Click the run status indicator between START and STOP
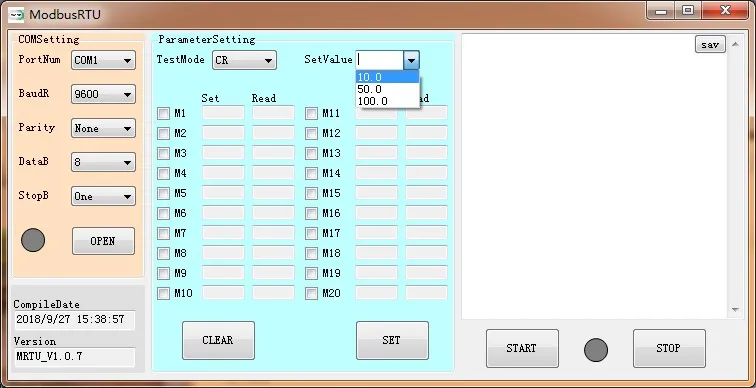The width and height of the screenshot is (756, 388). [x=596, y=350]
